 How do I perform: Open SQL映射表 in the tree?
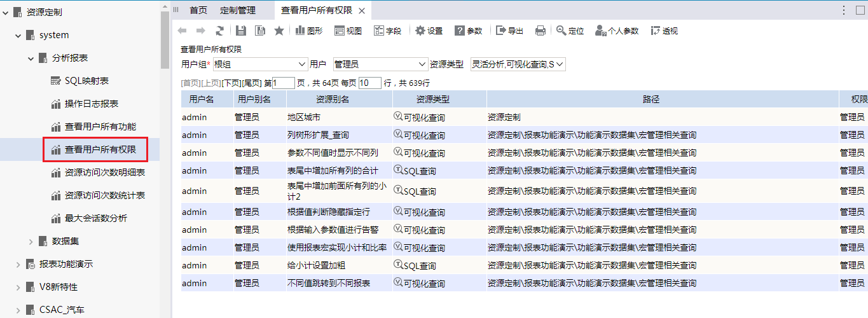[86, 81]
